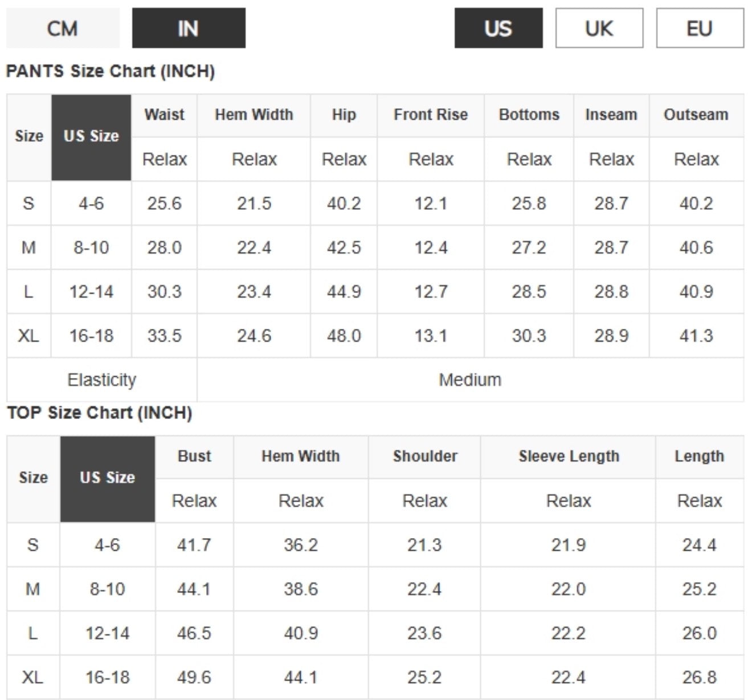The width and height of the screenshot is (752, 700).
Task: Click the Elasticity Medium cell
Action: (471, 380)
